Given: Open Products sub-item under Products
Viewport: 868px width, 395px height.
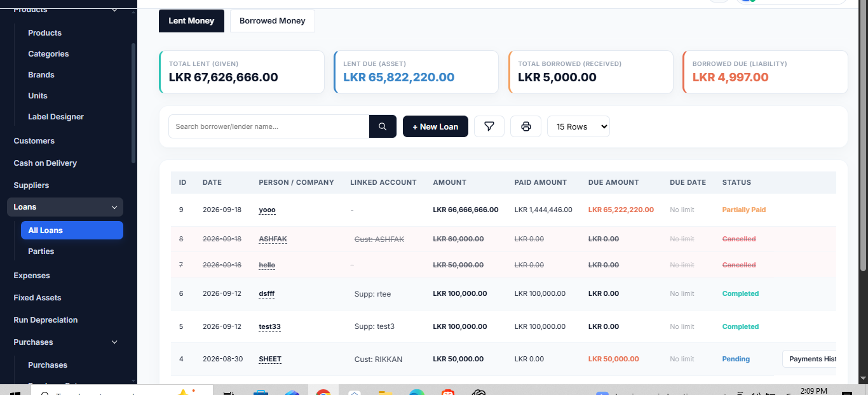Looking at the screenshot, I should click(x=44, y=33).
